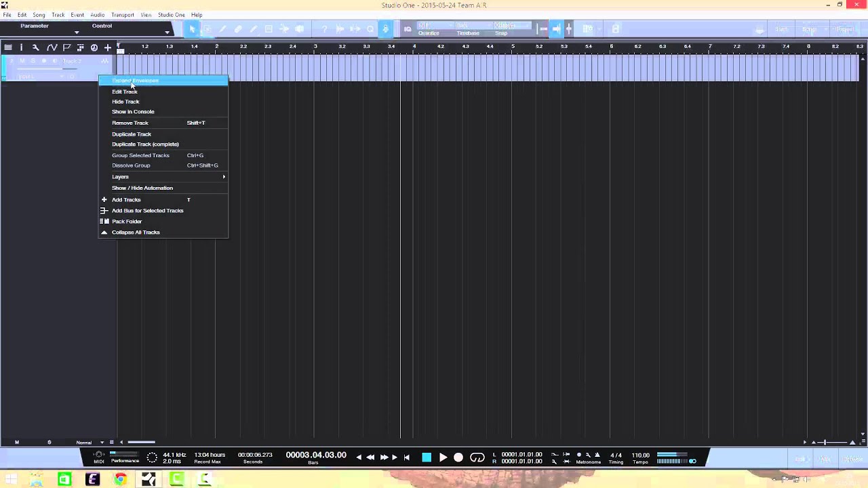Choose Expand Envelopes from context menu
Viewport: 868px width, 488px height.
click(x=163, y=81)
